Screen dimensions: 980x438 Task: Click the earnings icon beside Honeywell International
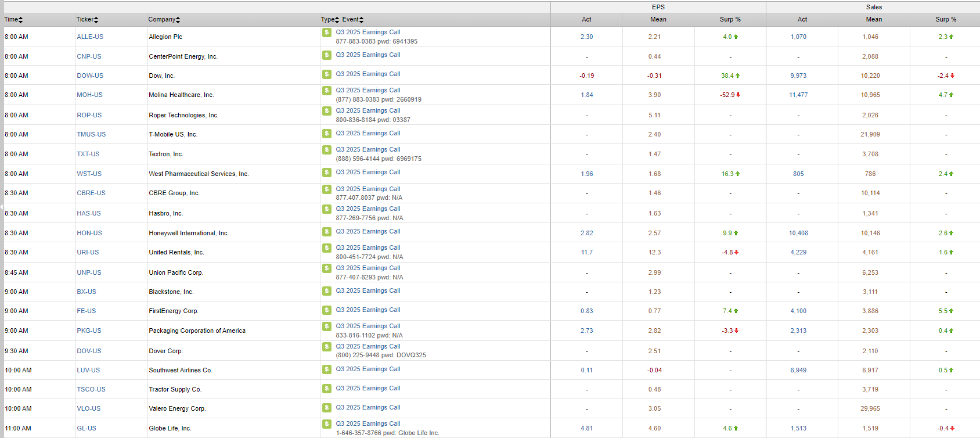point(327,232)
